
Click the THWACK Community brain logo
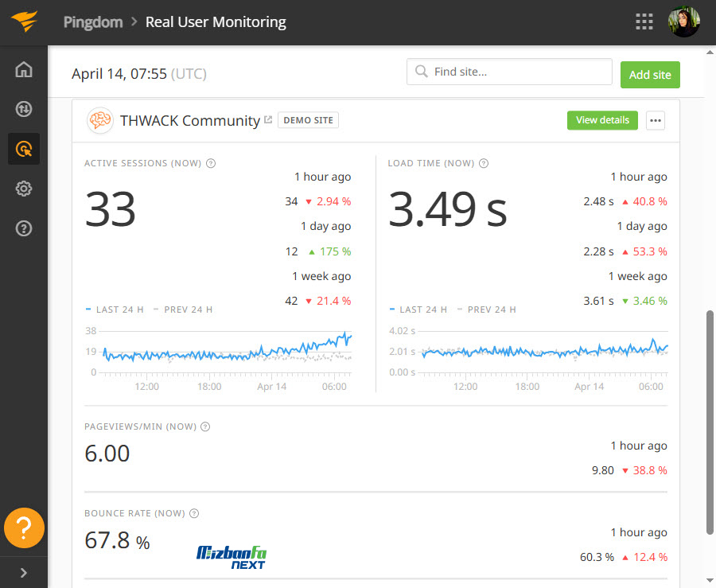(x=100, y=120)
